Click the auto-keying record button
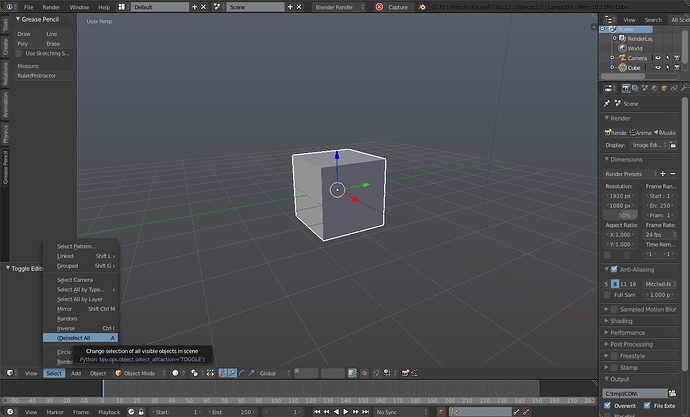This screenshot has height=417, width=690. [x=441, y=412]
